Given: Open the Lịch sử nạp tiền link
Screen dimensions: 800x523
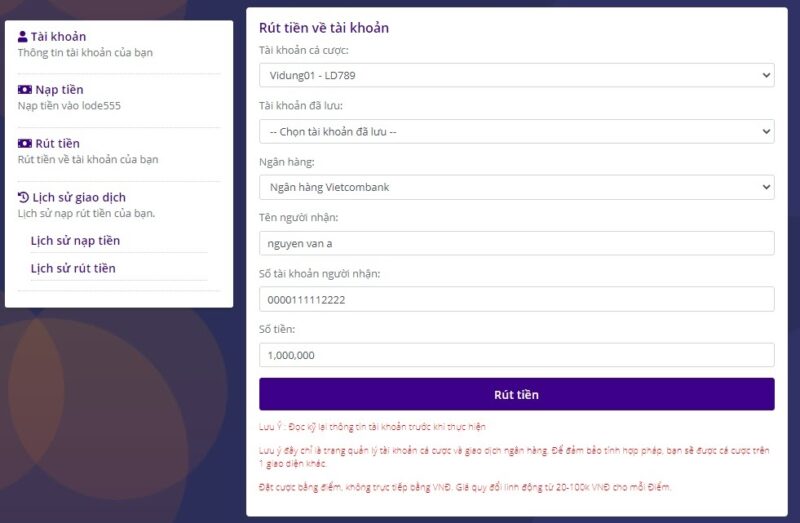Looking at the screenshot, I should pyautogui.click(x=75, y=241).
